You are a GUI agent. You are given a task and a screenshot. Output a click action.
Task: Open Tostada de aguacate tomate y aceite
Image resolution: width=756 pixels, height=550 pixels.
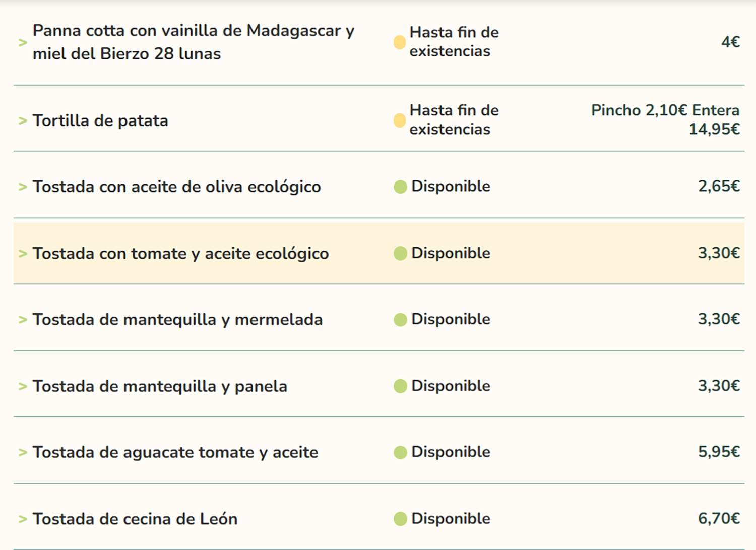pos(175,452)
